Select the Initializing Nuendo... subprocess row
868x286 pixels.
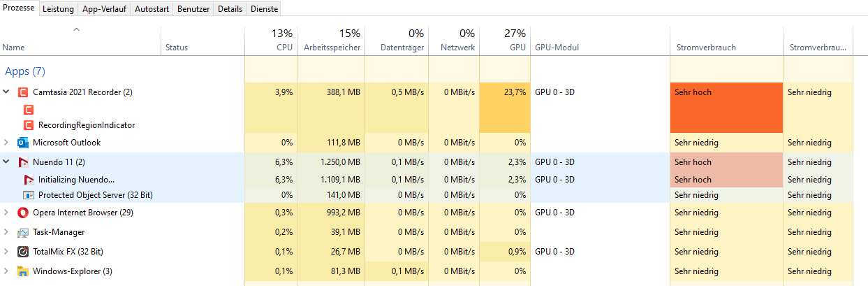pyautogui.click(x=77, y=179)
